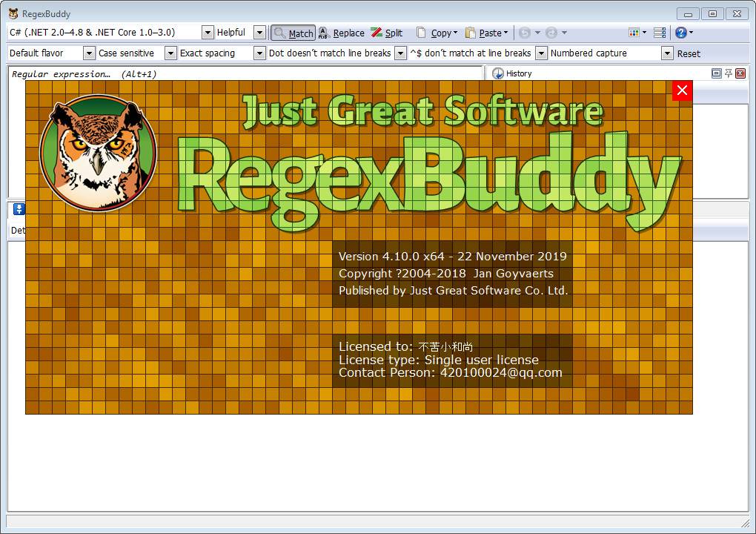Click the Copy regex button
The width and height of the screenshot is (756, 534).
tap(434, 33)
